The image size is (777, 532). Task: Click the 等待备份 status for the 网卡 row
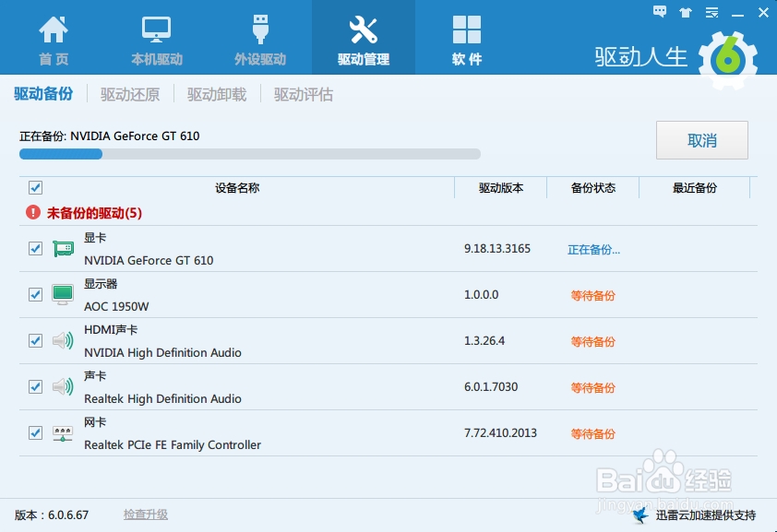pos(593,433)
